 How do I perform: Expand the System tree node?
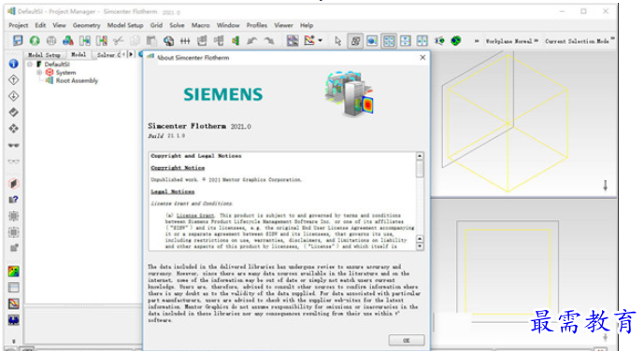tap(39, 73)
